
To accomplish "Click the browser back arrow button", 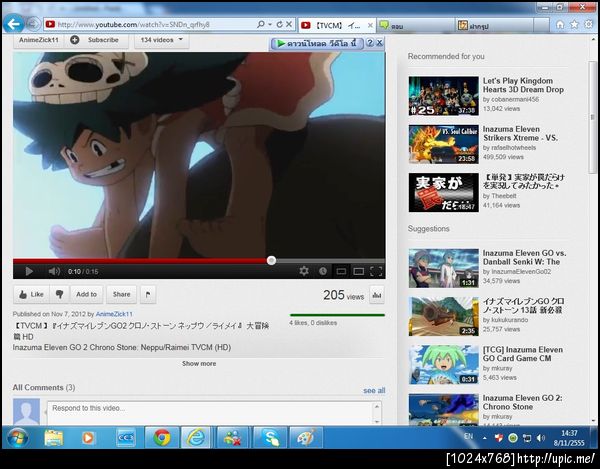I will 14,24.
